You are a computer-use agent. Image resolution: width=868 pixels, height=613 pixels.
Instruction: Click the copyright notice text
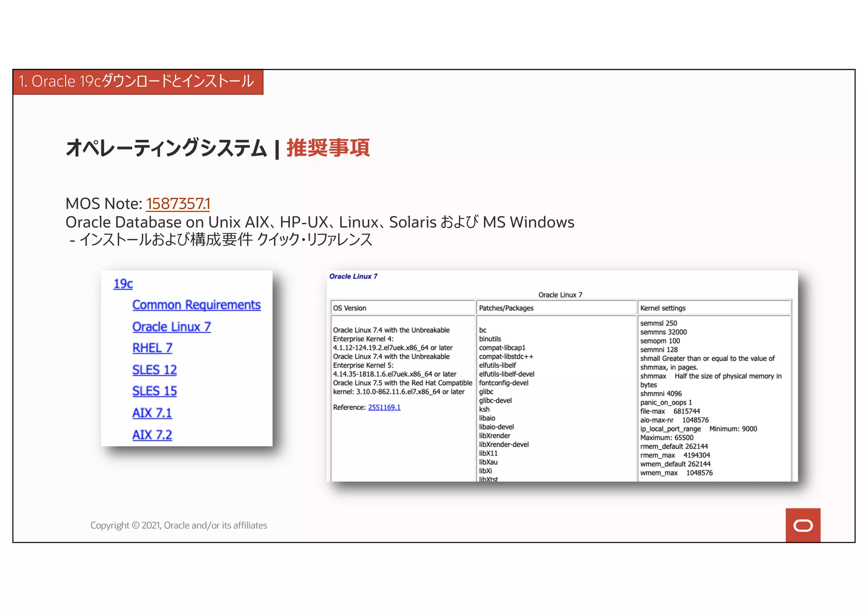179,525
